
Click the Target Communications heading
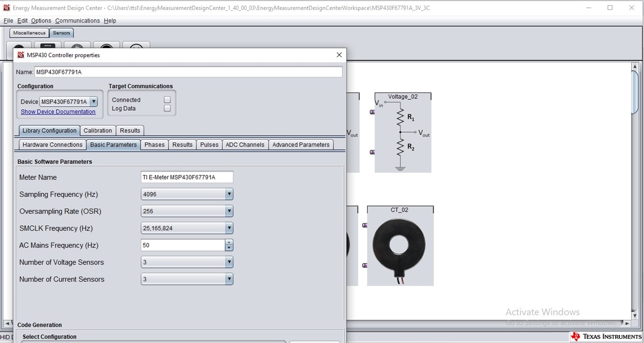[x=141, y=86]
